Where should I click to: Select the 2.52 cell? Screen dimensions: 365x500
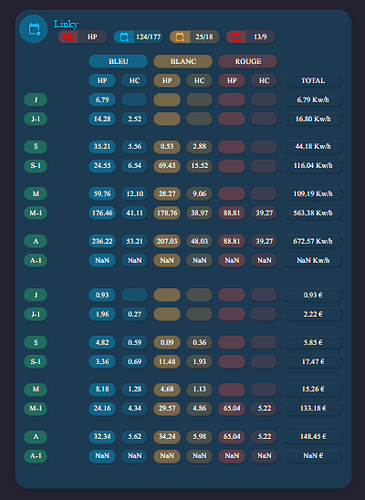point(135,119)
